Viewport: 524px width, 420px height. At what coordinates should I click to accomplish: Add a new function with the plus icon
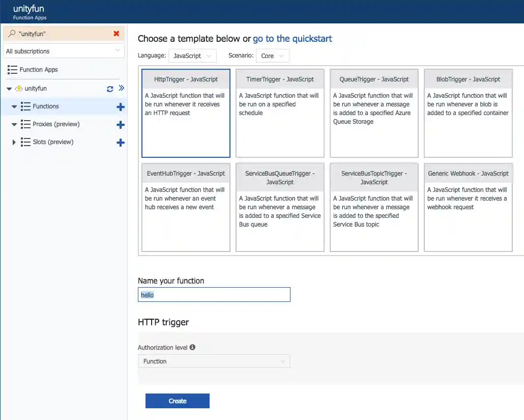click(121, 106)
